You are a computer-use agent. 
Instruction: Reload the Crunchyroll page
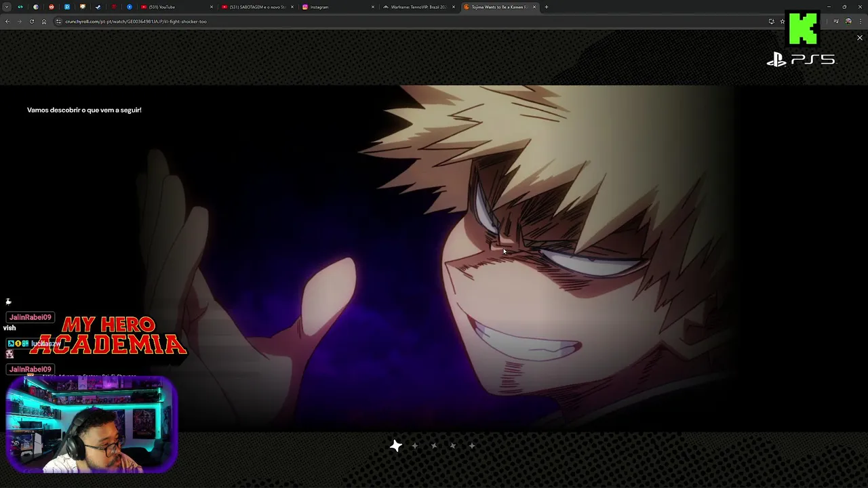(x=31, y=21)
